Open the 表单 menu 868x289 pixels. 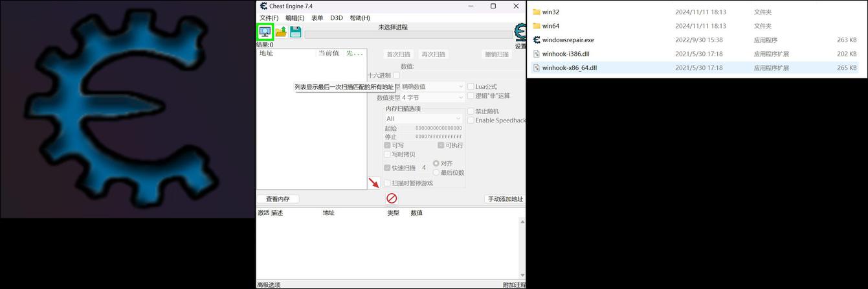pos(317,18)
